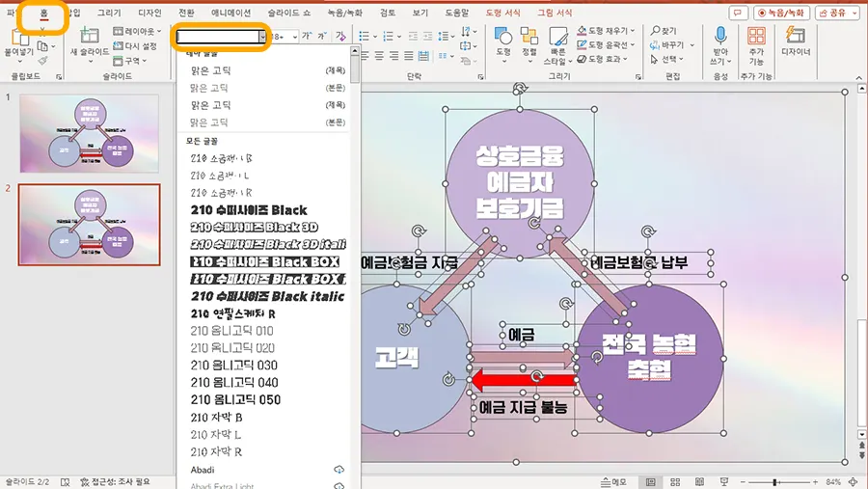Click the numbered list icon
Image resolution: width=868 pixels, height=489 pixels.
(388, 36)
